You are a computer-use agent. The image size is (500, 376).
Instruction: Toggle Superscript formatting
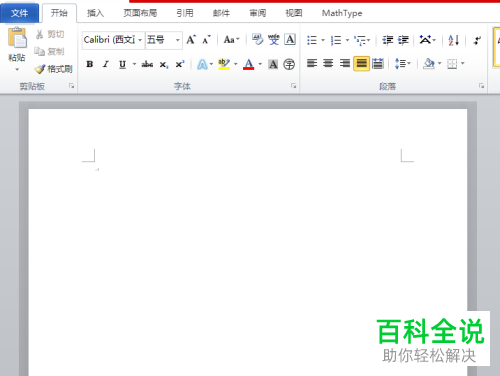pos(180,64)
